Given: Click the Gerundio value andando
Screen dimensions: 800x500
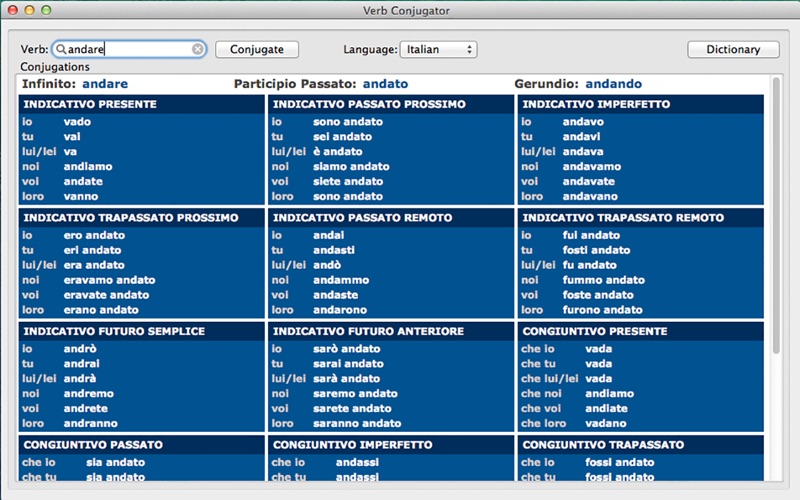Looking at the screenshot, I should (613, 84).
